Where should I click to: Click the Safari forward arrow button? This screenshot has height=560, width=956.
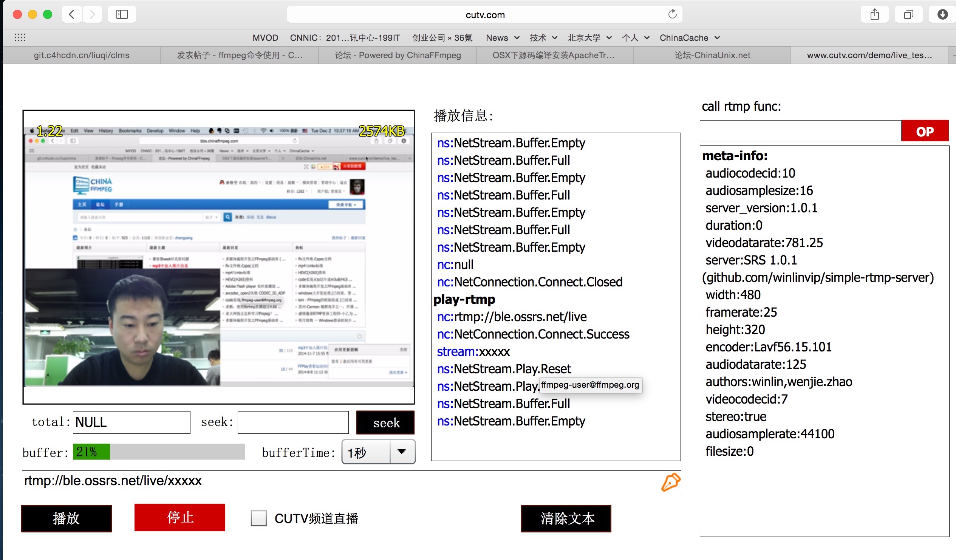92,14
